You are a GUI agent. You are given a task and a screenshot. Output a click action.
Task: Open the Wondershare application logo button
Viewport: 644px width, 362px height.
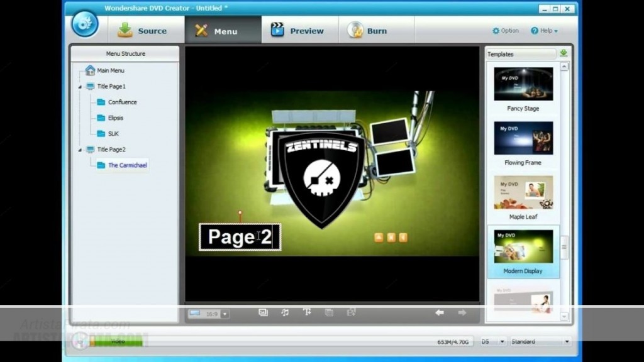[85, 23]
